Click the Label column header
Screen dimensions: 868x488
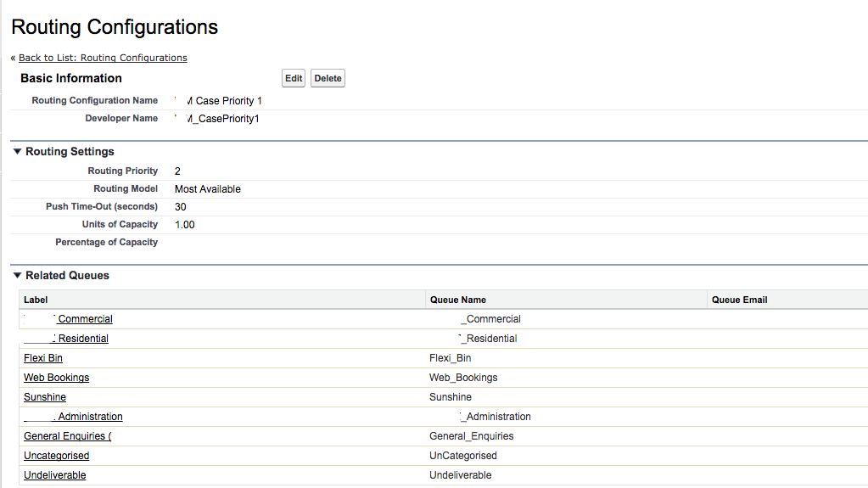36,300
